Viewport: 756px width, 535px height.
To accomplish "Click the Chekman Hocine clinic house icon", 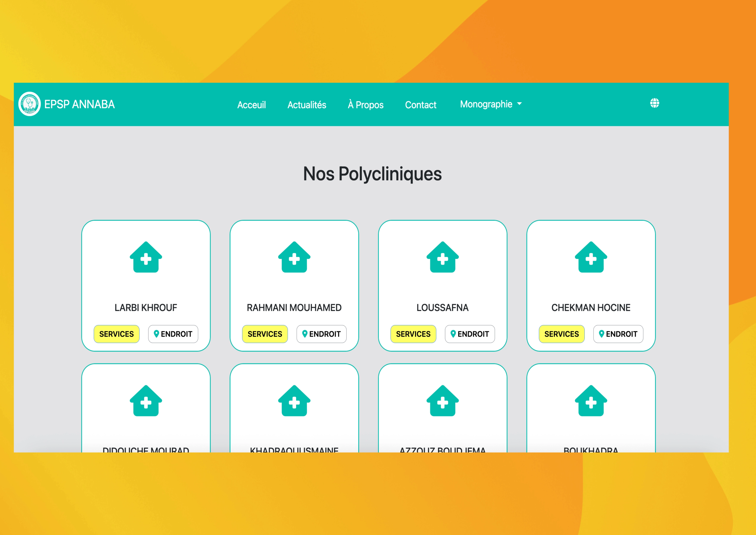I will point(591,257).
